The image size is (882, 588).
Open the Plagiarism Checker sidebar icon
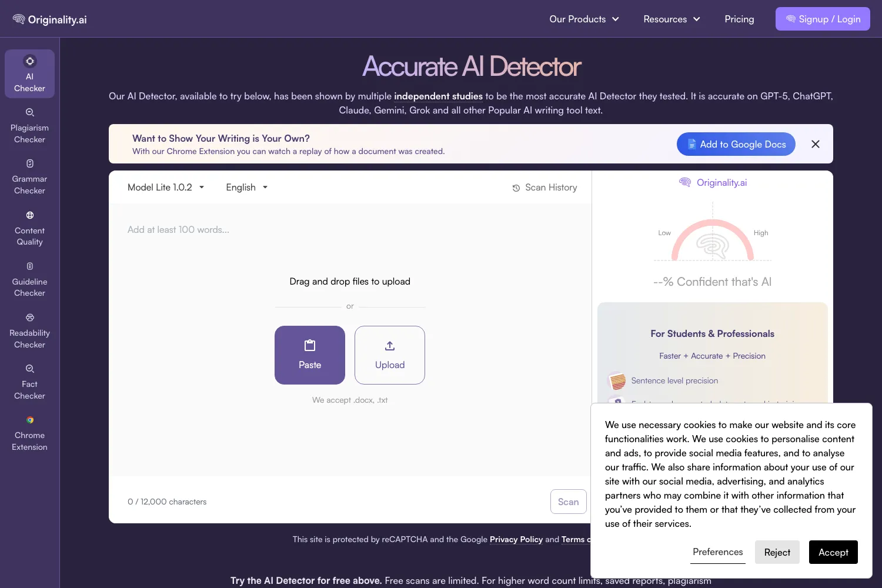29,126
